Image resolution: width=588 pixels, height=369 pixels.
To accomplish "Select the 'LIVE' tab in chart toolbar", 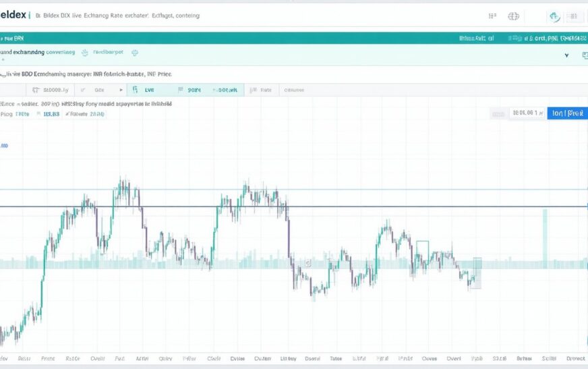I will tap(150, 89).
